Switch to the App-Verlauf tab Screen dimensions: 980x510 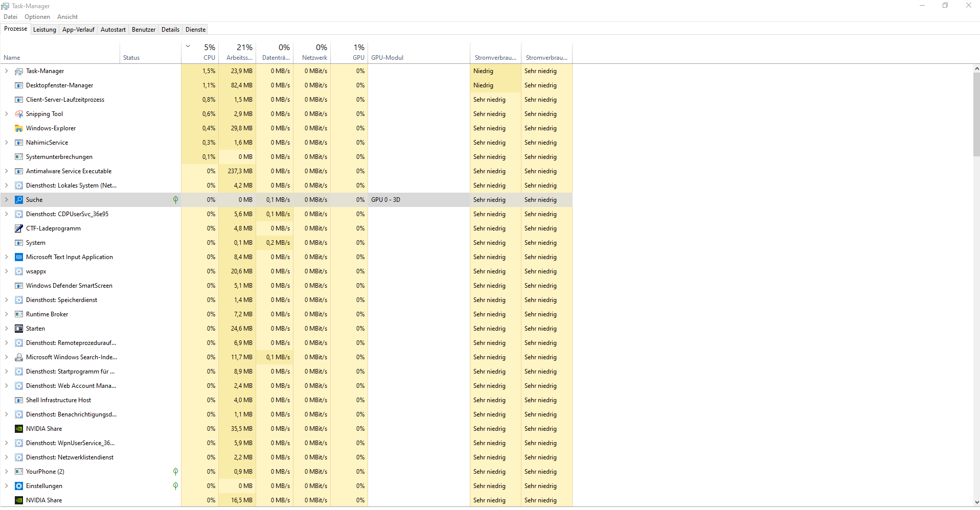click(78, 30)
